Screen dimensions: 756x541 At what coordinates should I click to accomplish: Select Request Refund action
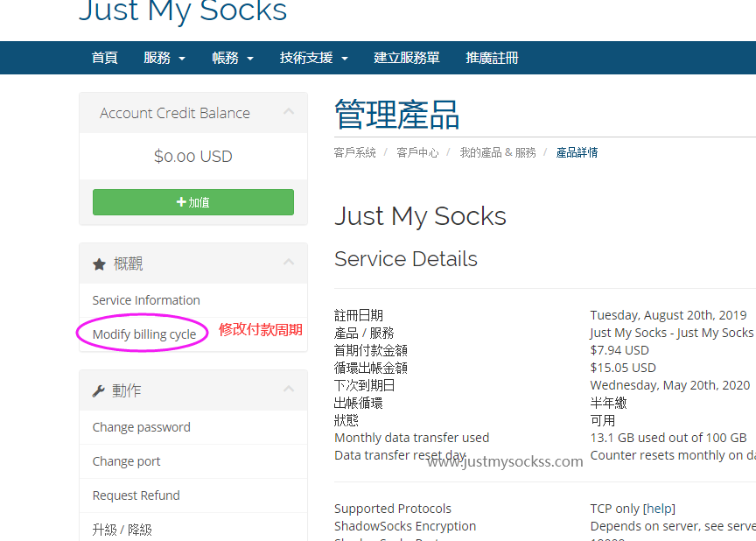pyautogui.click(x=136, y=495)
